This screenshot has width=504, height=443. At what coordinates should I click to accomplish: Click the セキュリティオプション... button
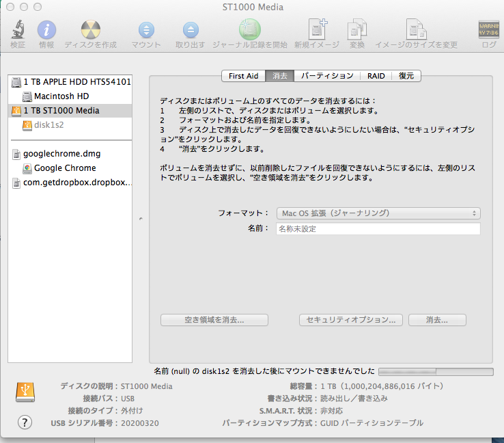click(351, 320)
